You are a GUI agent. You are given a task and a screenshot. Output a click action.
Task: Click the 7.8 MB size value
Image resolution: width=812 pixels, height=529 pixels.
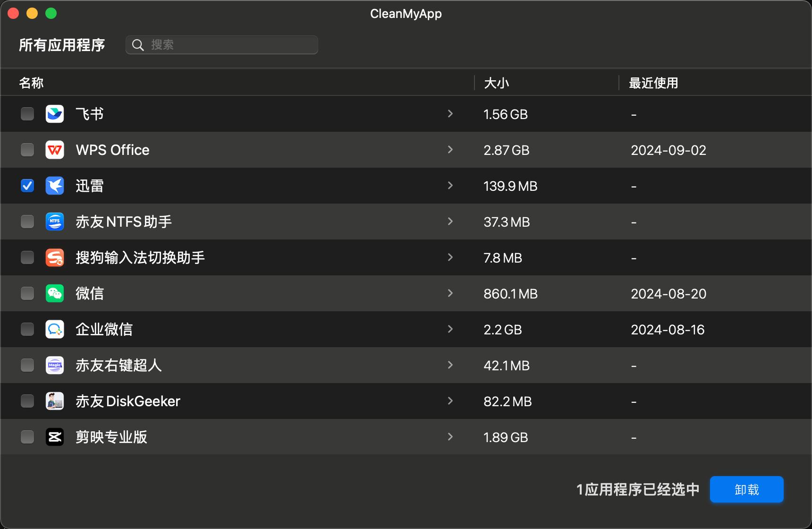click(x=503, y=258)
